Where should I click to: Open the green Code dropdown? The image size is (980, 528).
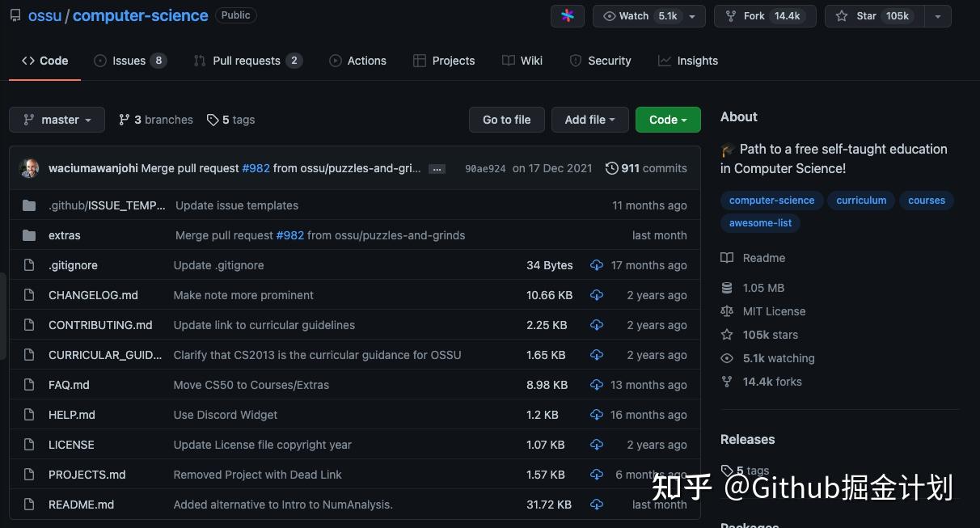(x=667, y=119)
